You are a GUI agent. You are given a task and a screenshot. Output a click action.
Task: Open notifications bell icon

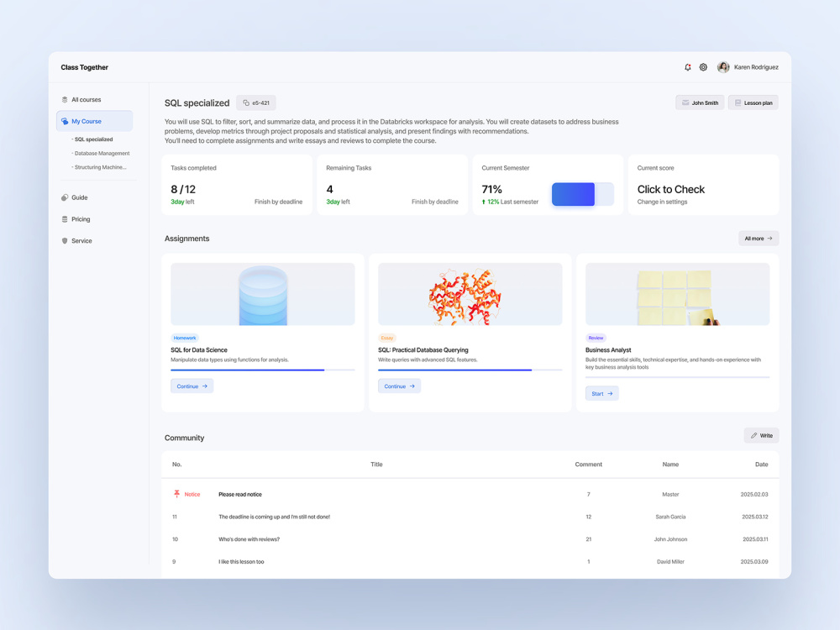[687, 67]
